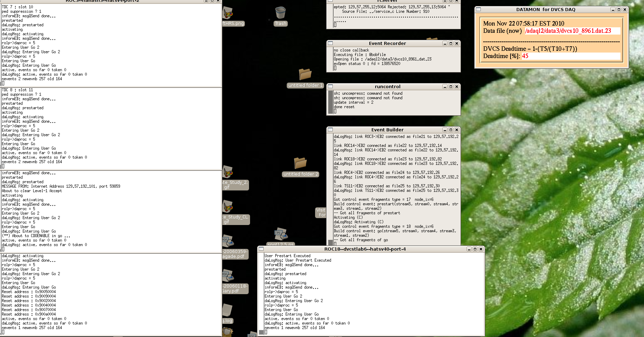Click 'Reset address : 0x90090004' line
Image resolution: width=644 pixels, height=337 pixels.
click(x=29, y=296)
